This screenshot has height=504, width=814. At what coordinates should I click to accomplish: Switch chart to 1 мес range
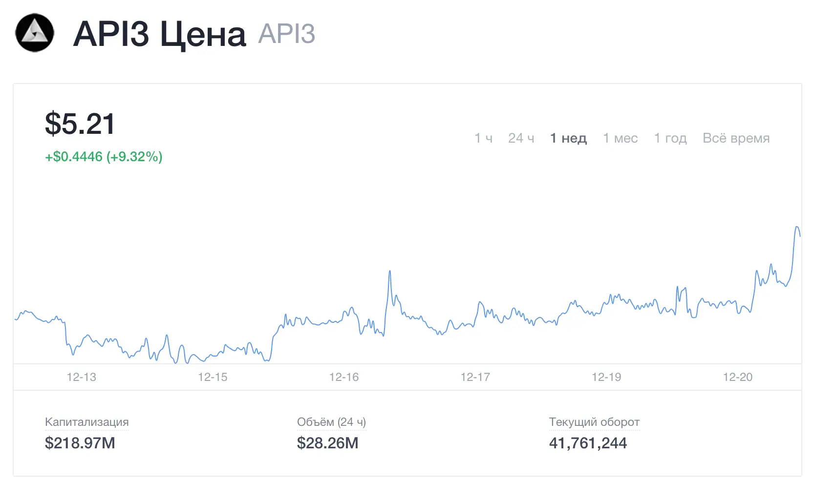coord(620,138)
